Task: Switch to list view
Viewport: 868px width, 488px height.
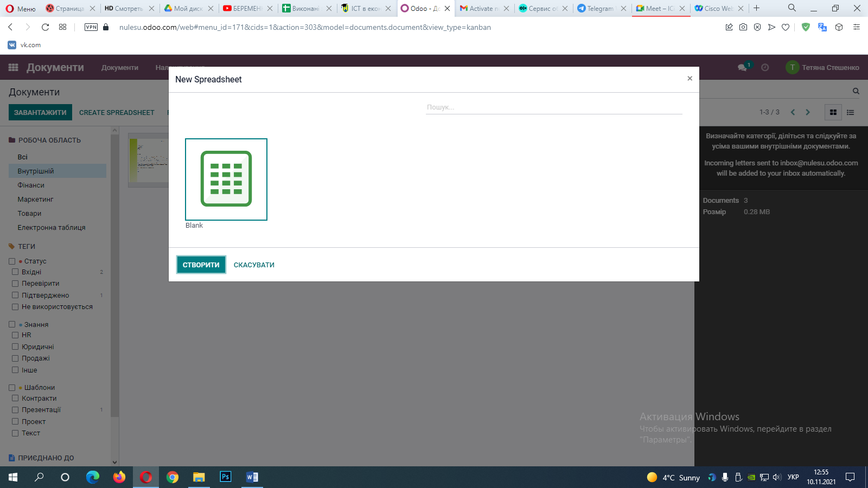Action: pyautogui.click(x=850, y=112)
